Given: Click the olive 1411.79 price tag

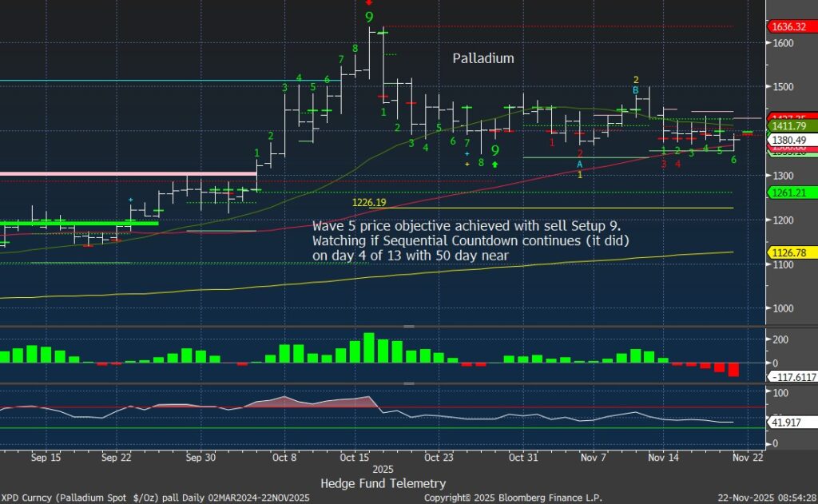Looking at the screenshot, I should pos(787,126).
